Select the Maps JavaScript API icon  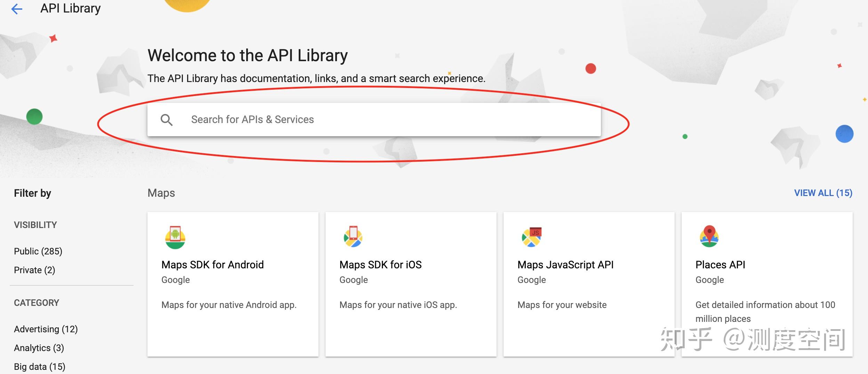pyautogui.click(x=531, y=238)
